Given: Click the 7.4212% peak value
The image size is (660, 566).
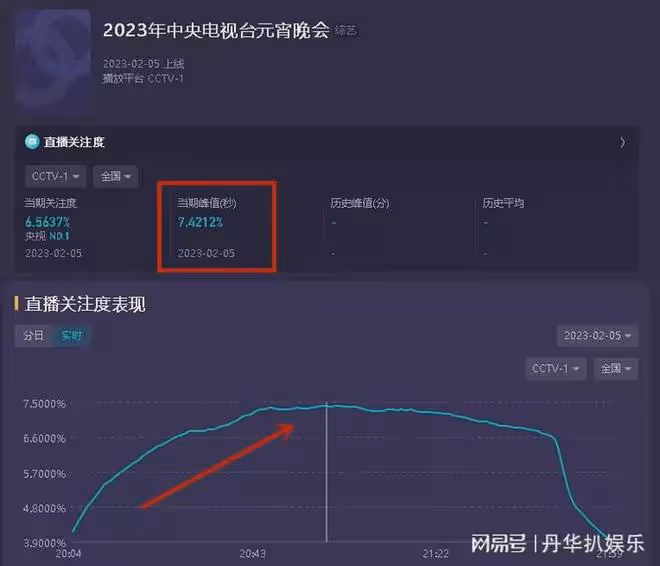Looking at the screenshot, I should [200, 222].
